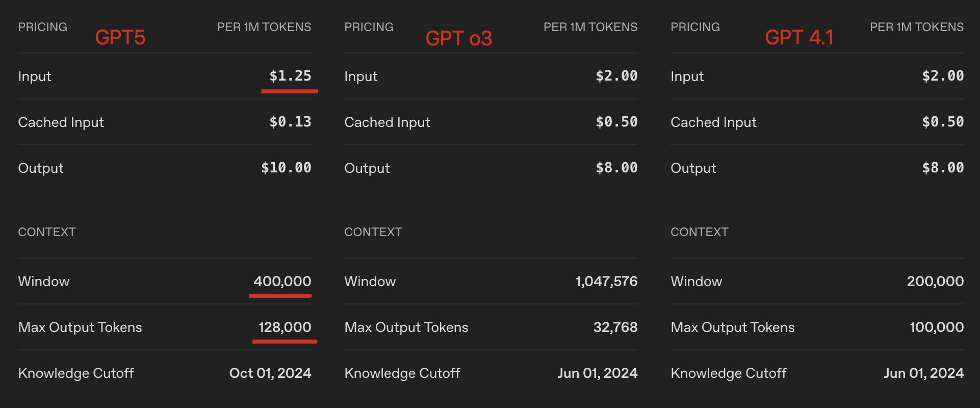The image size is (980, 408).
Task: Click the Knowledge Cutoff label under GPT o3
Action: pyautogui.click(x=402, y=373)
